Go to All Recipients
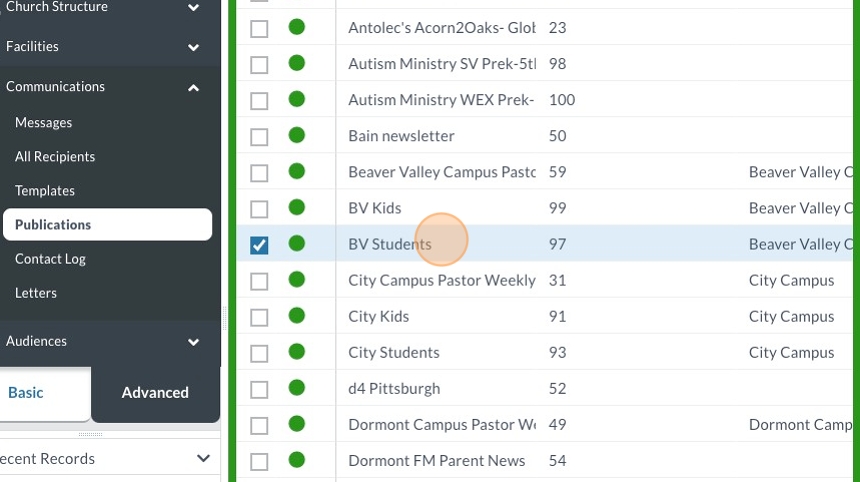This screenshot has height=482, width=860. [x=55, y=157]
